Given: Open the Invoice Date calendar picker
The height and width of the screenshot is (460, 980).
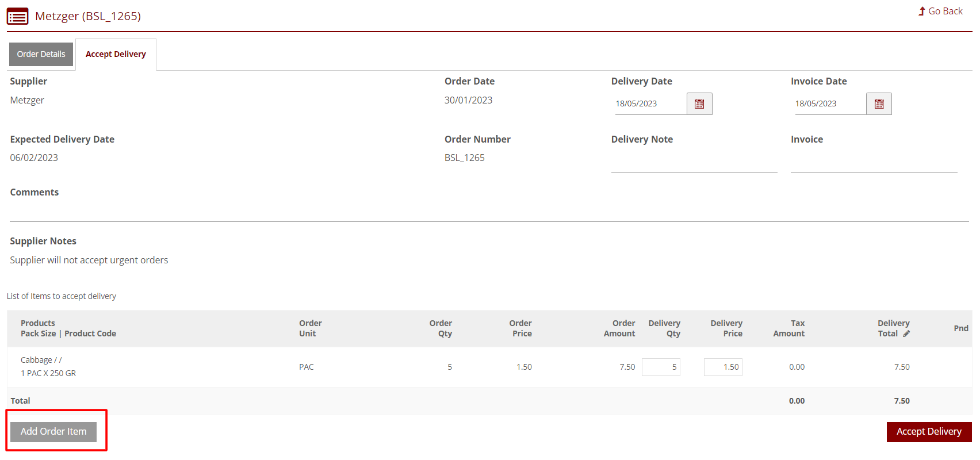Looking at the screenshot, I should pyautogui.click(x=878, y=104).
